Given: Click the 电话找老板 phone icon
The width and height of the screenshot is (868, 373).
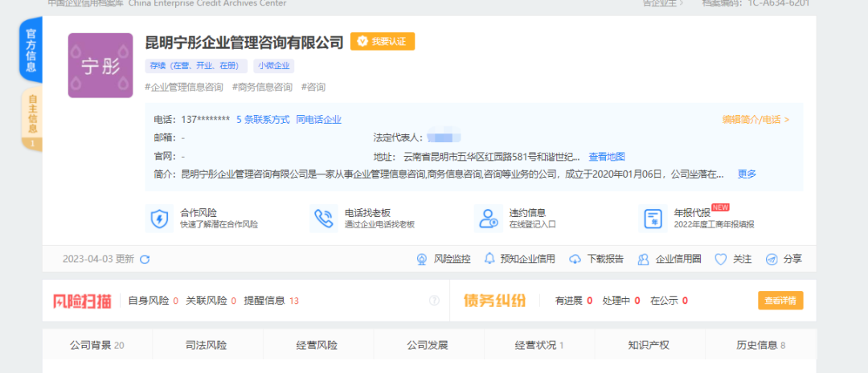Looking at the screenshot, I should (324, 219).
